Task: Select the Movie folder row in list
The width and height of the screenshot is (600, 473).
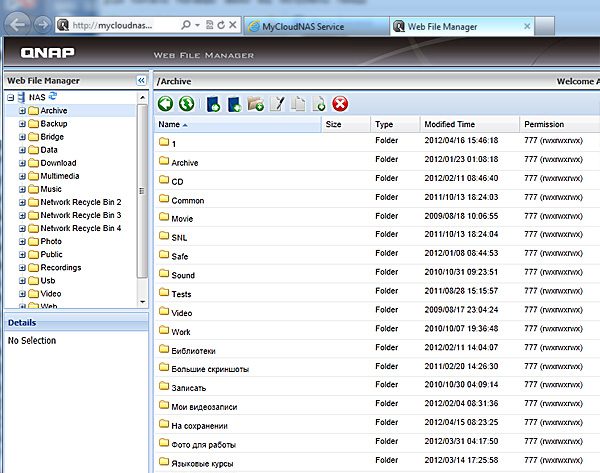Action: pos(181,218)
